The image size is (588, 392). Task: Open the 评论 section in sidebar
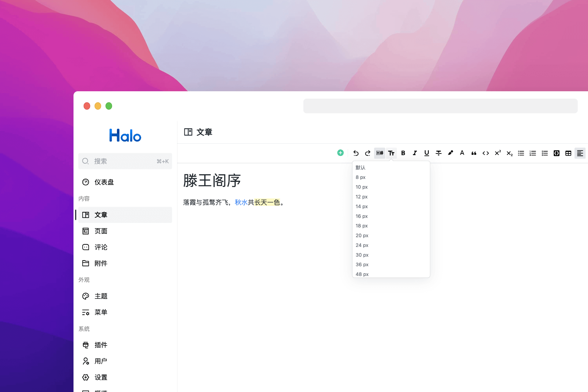[x=100, y=247]
